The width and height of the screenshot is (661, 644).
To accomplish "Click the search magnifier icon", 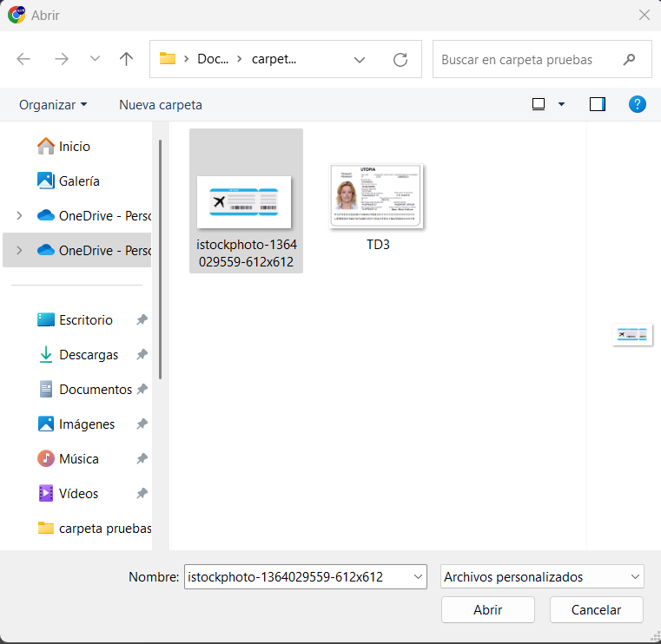I will click(630, 60).
